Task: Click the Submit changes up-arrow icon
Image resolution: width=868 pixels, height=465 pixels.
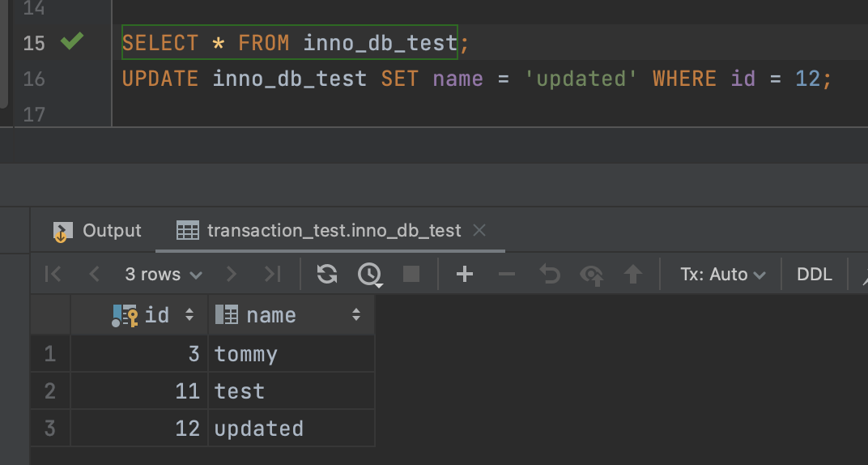Action: (632, 275)
